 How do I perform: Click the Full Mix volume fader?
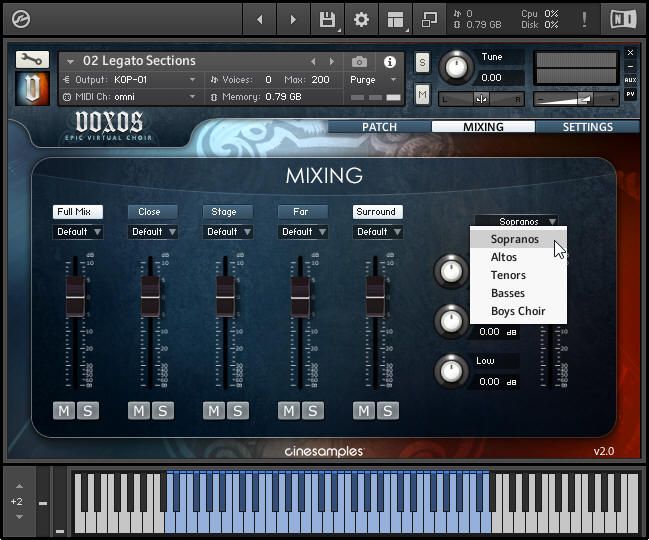[75, 297]
